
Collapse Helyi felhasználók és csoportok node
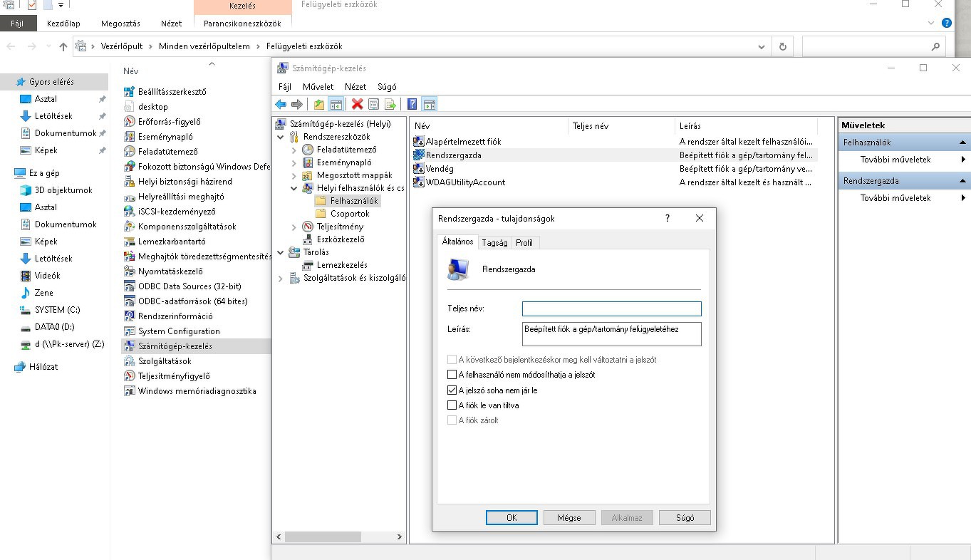294,188
